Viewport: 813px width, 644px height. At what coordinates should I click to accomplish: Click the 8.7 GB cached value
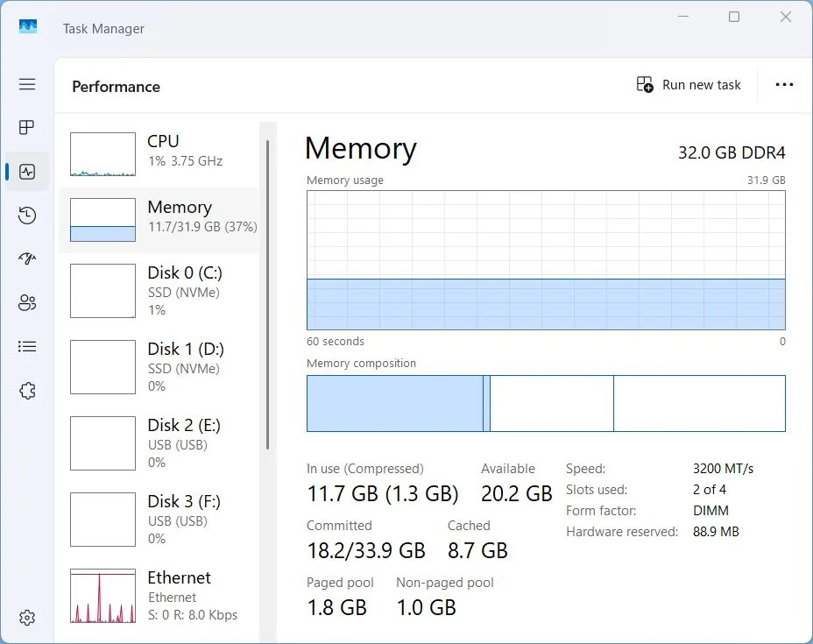click(x=477, y=550)
